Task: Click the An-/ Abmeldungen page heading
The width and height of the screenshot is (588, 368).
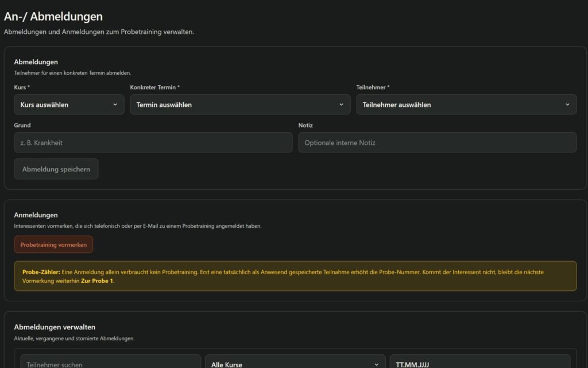Action: point(53,16)
